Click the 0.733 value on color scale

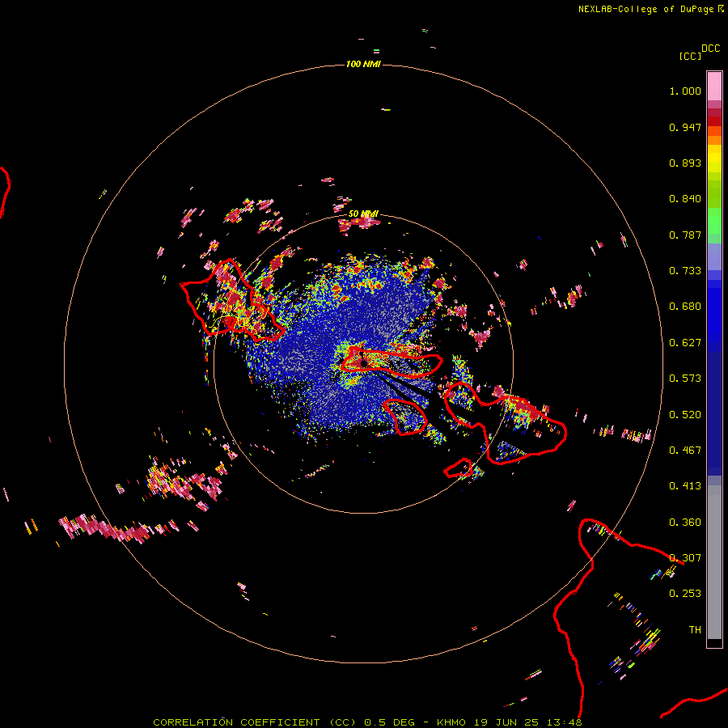[x=685, y=271]
